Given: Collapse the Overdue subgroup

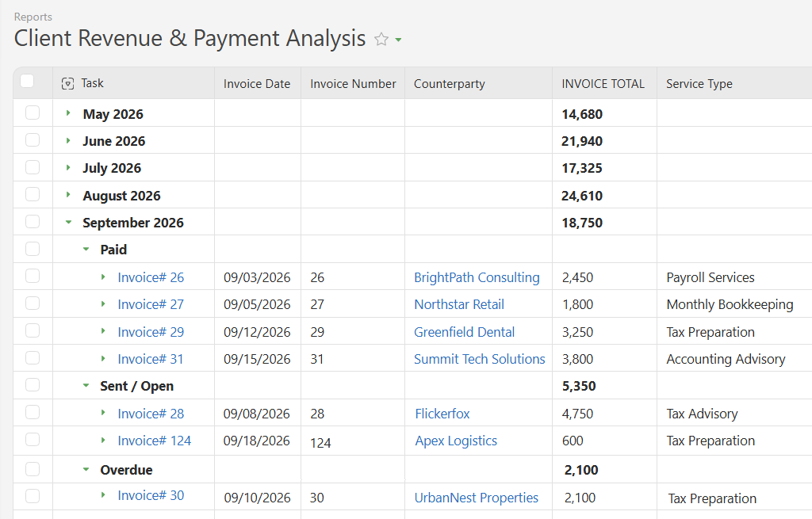Looking at the screenshot, I should (x=86, y=469).
